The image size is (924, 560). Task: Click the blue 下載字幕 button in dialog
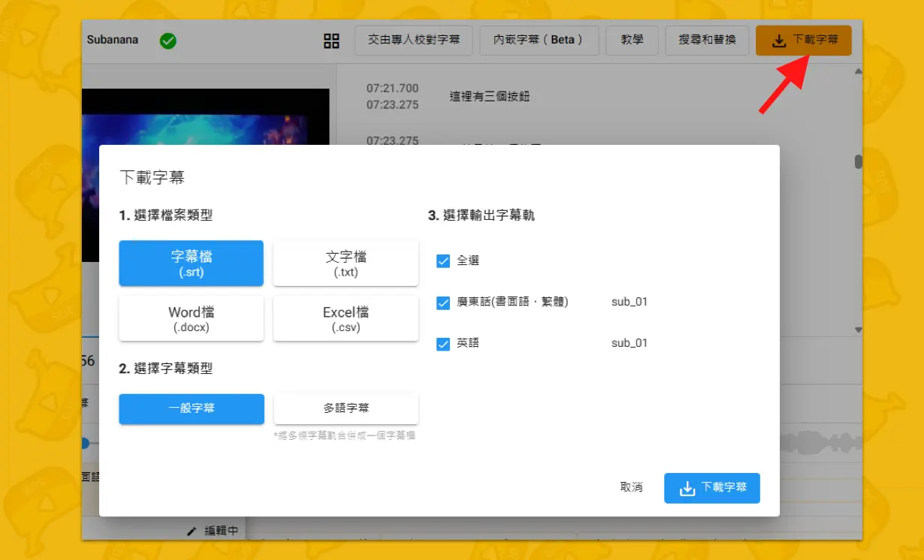coord(711,488)
